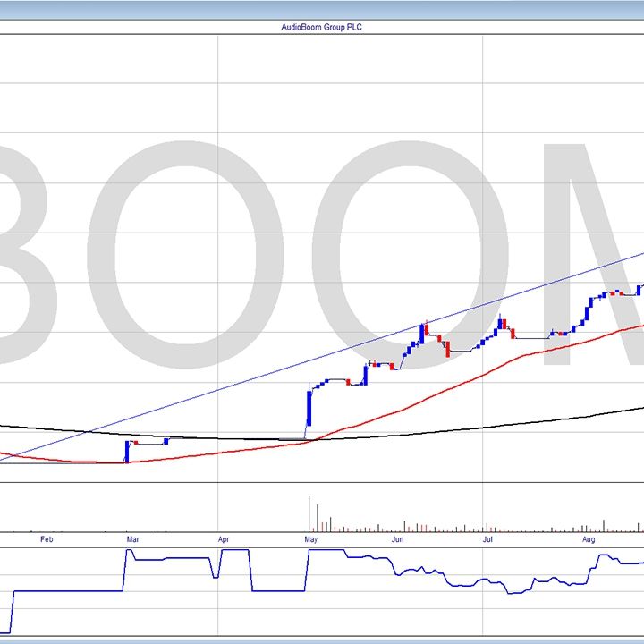The height and width of the screenshot is (644, 644).
Task: Click the flat black price line in late July
Action: pyautogui.click(x=532, y=338)
